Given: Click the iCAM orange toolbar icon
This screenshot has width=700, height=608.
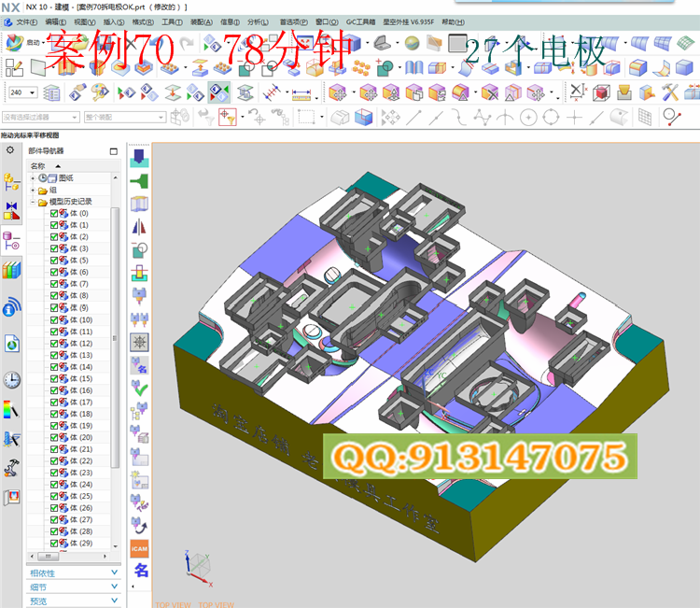Looking at the screenshot, I should (139, 547).
